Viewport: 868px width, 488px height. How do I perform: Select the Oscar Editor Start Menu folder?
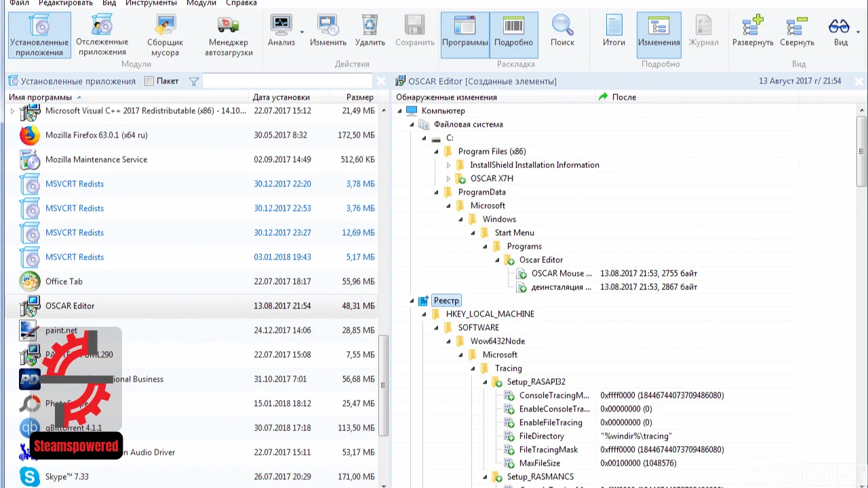tap(541, 260)
